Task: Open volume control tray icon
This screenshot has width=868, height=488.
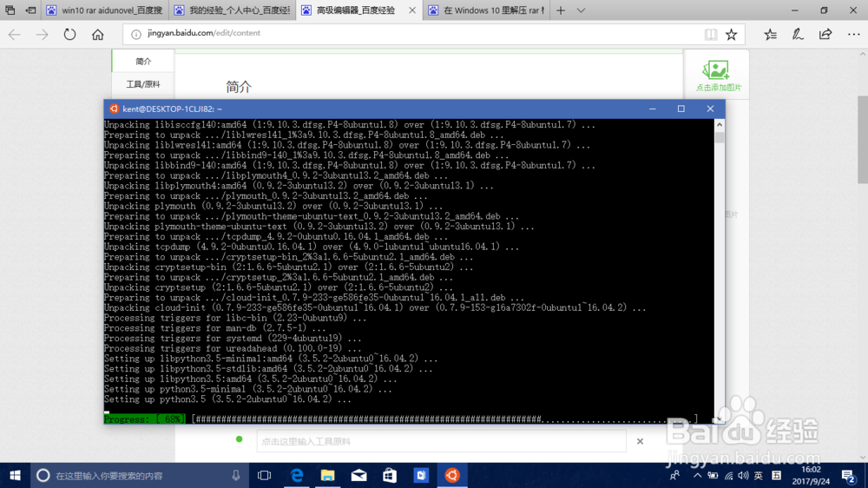Action: (x=744, y=475)
